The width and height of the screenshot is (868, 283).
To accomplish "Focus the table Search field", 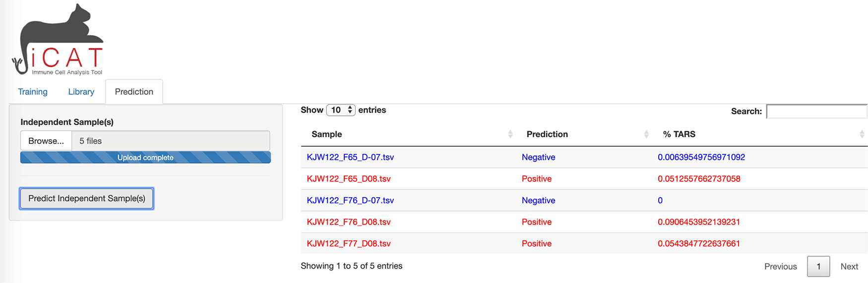I will [816, 111].
